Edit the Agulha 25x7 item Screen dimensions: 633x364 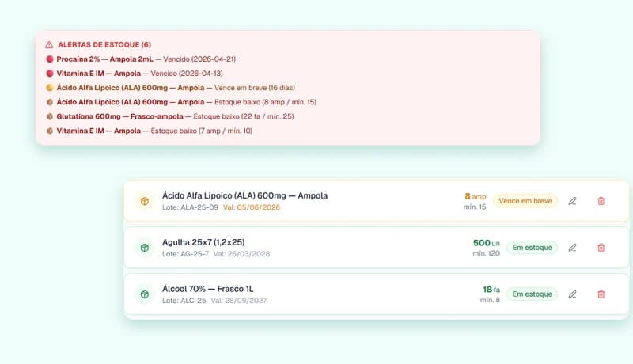pyautogui.click(x=572, y=248)
